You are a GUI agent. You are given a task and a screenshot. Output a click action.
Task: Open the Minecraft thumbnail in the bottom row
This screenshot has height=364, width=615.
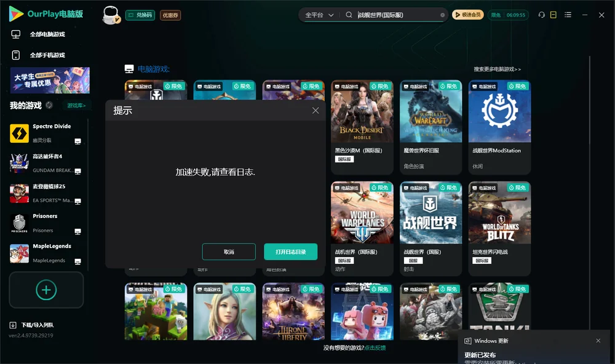(x=156, y=312)
